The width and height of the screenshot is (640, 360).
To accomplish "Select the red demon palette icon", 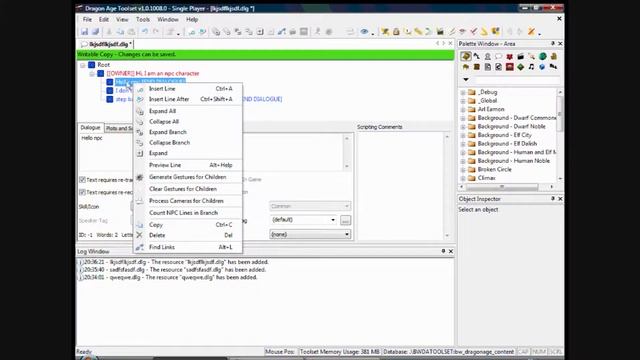I will [x=509, y=56].
